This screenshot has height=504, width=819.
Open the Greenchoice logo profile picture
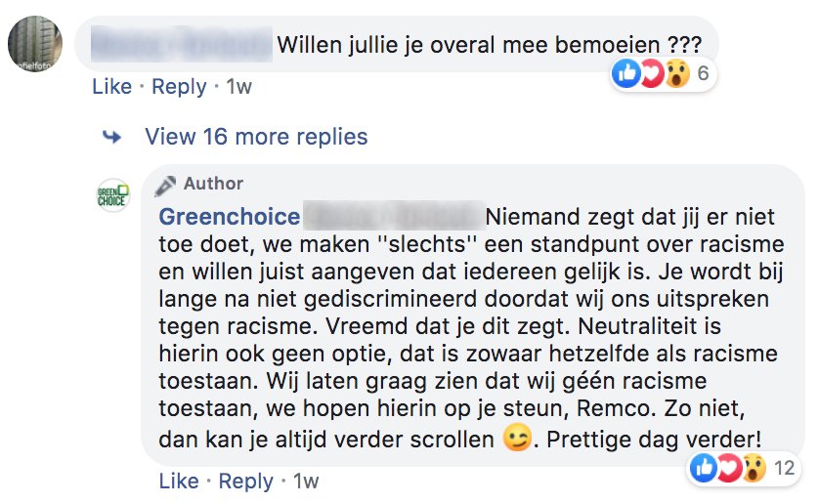coord(113,194)
